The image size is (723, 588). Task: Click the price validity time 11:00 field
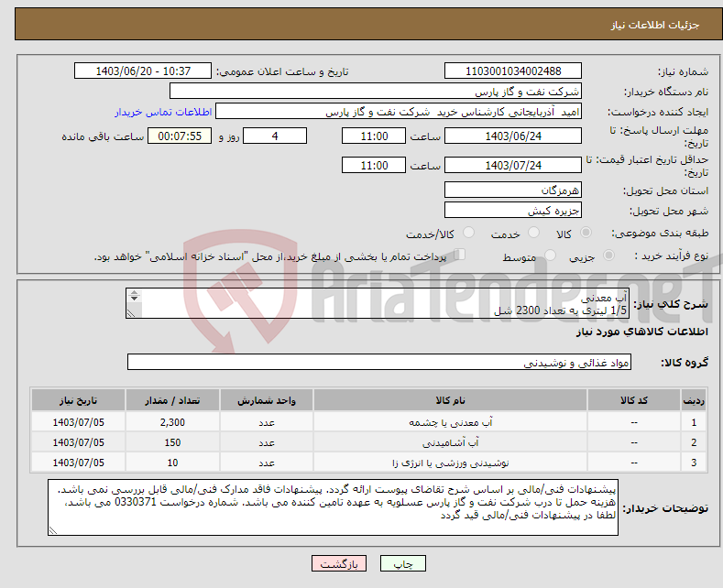[374, 165]
